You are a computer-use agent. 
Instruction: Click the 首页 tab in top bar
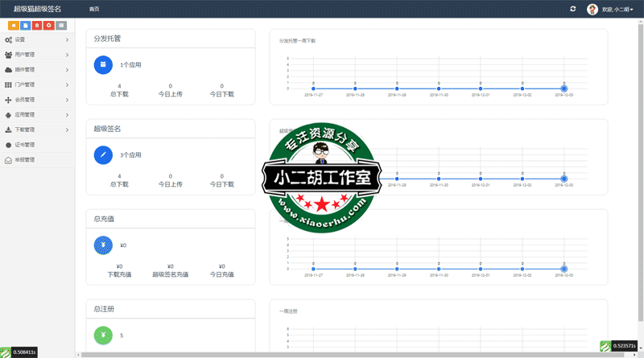click(94, 9)
